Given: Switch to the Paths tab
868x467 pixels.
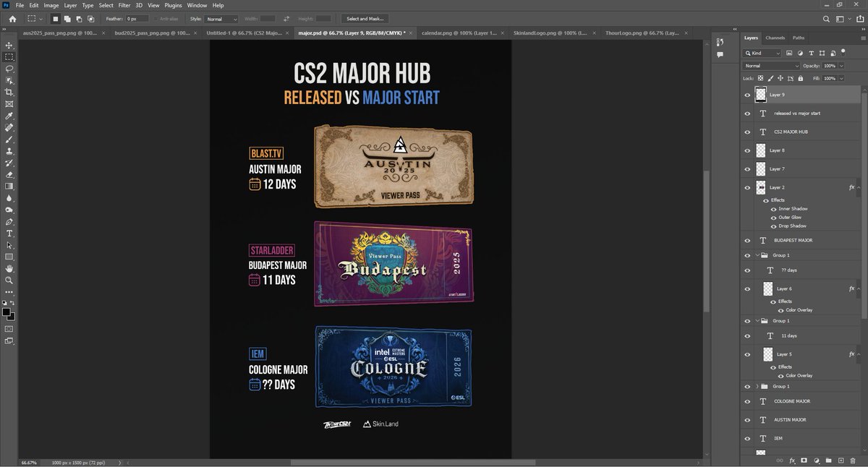Looking at the screenshot, I should click(x=799, y=38).
